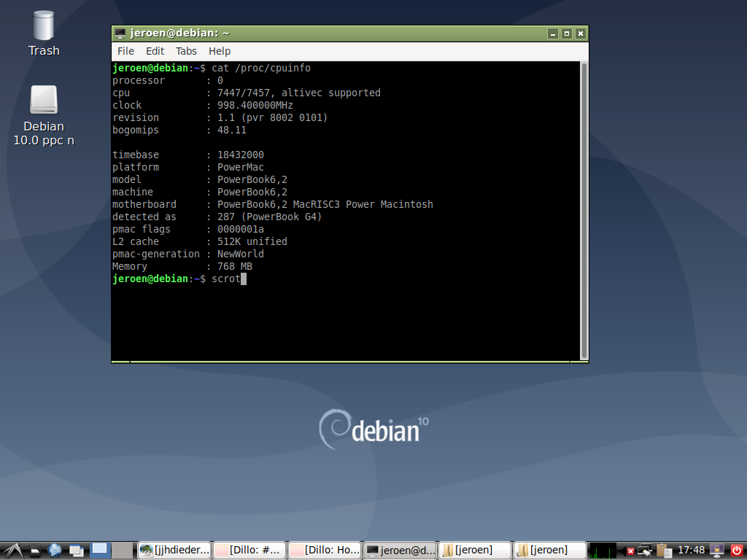Screen dimensions: 747x560
Task: Click the screen lock icon in the panel
Action: click(717, 551)
